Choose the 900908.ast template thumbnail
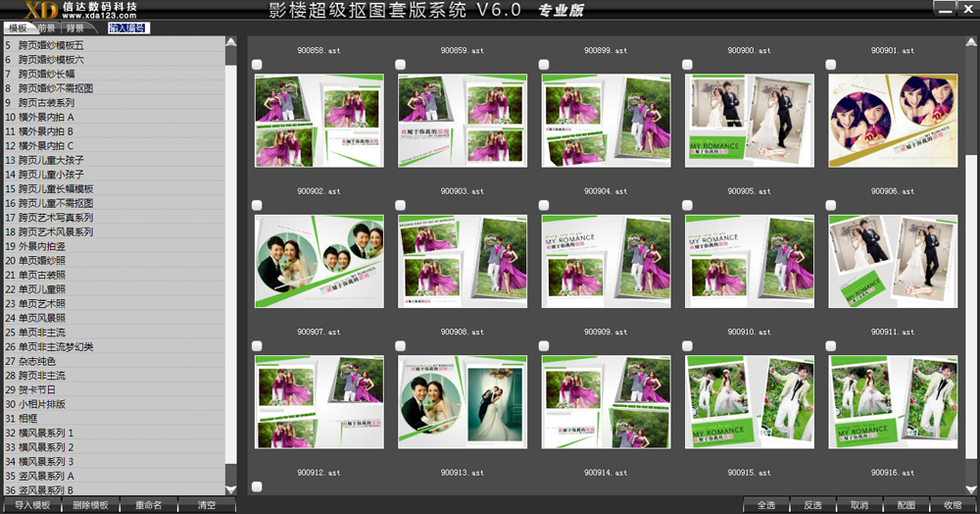 [x=463, y=402]
